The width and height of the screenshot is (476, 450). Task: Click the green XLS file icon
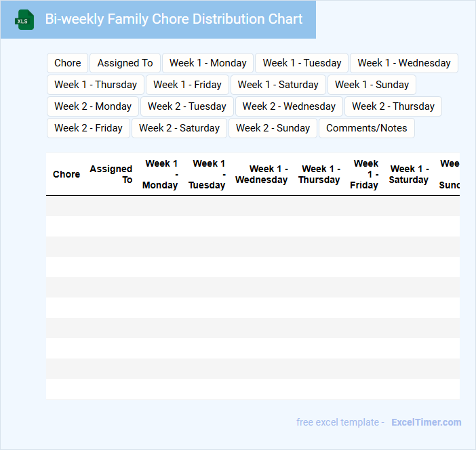pos(24,20)
